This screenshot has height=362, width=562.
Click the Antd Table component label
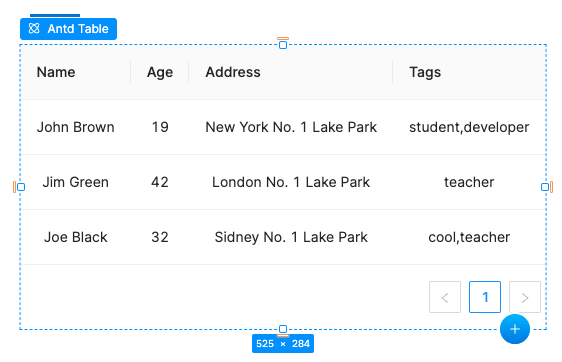pyautogui.click(x=68, y=29)
